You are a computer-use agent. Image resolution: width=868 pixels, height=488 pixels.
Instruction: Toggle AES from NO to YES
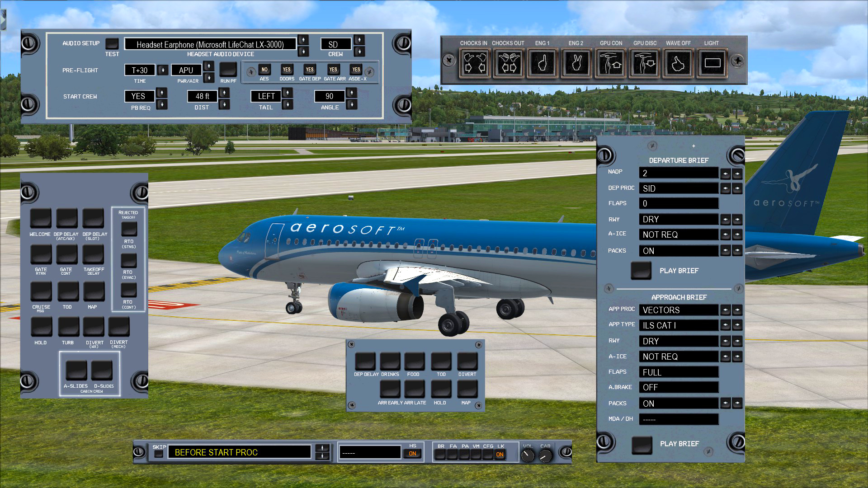click(x=264, y=70)
